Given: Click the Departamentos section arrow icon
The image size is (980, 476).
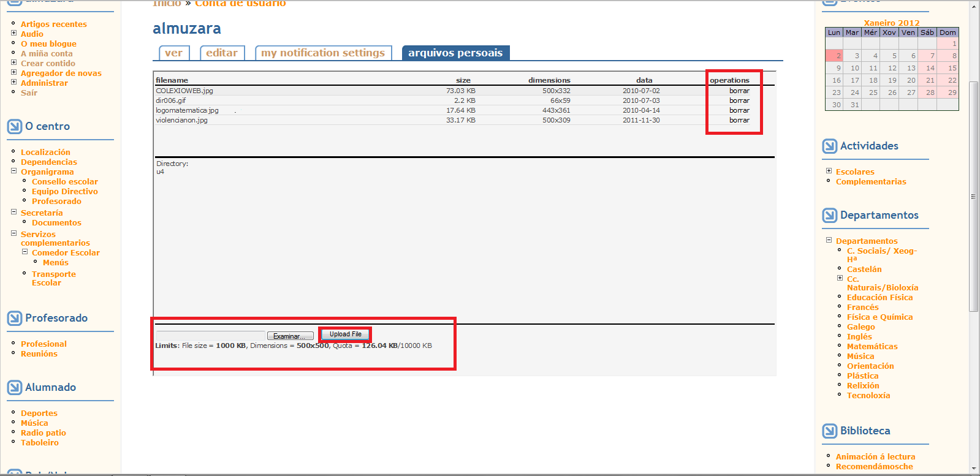Looking at the screenshot, I should click(829, 216).
